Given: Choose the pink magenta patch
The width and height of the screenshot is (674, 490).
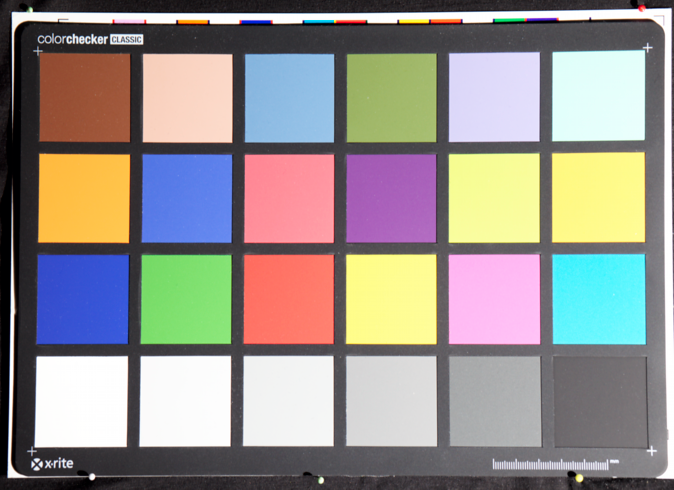Looking at the screenshot, I should pos(494,300).
